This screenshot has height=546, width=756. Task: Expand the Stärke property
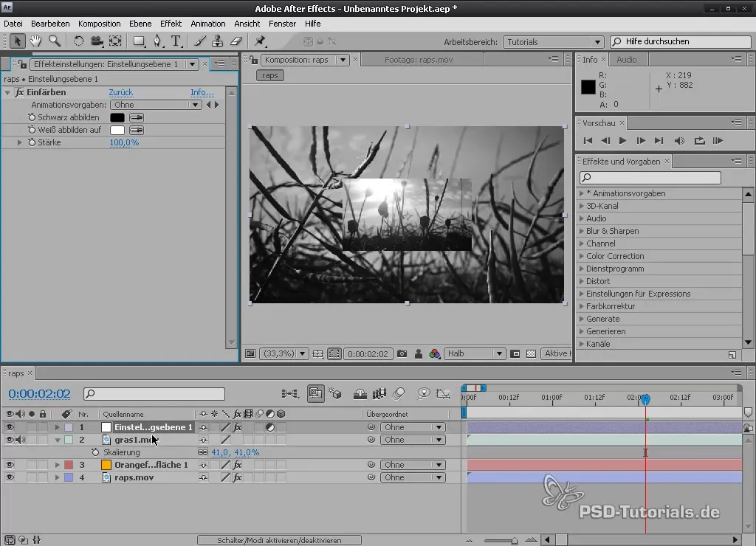point(19,142)
